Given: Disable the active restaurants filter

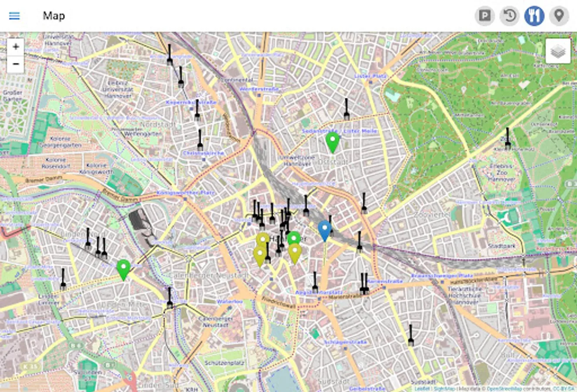Looking at the screenshot, I should (534, 16).
